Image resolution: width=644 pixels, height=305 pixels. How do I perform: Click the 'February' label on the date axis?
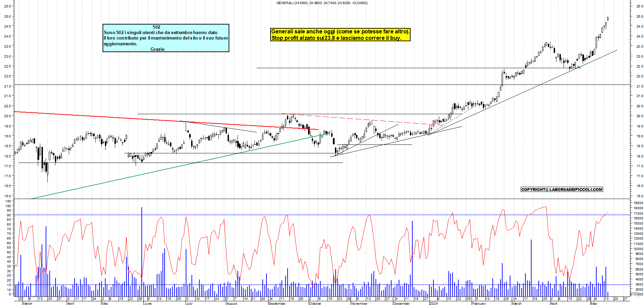[479, 303]
